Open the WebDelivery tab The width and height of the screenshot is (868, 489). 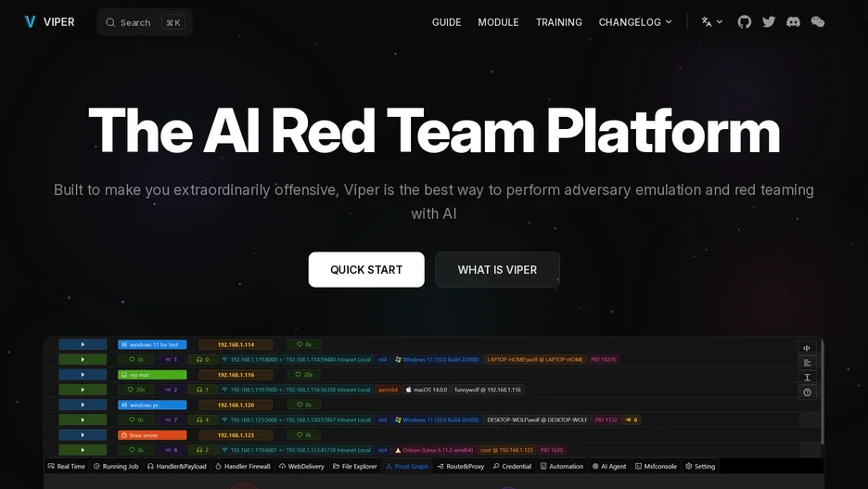pos(301,467)
